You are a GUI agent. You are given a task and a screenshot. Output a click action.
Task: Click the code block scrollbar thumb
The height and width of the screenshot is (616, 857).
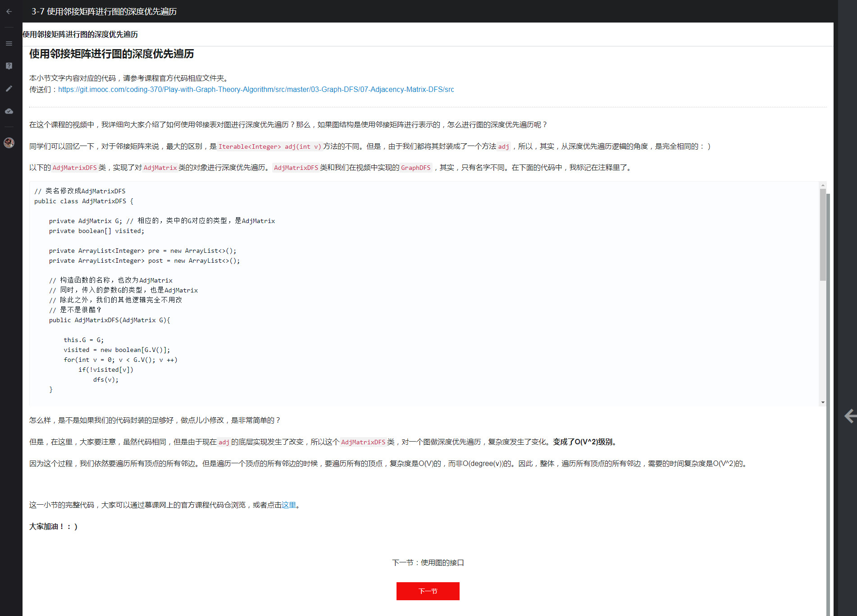pos(823,234)
